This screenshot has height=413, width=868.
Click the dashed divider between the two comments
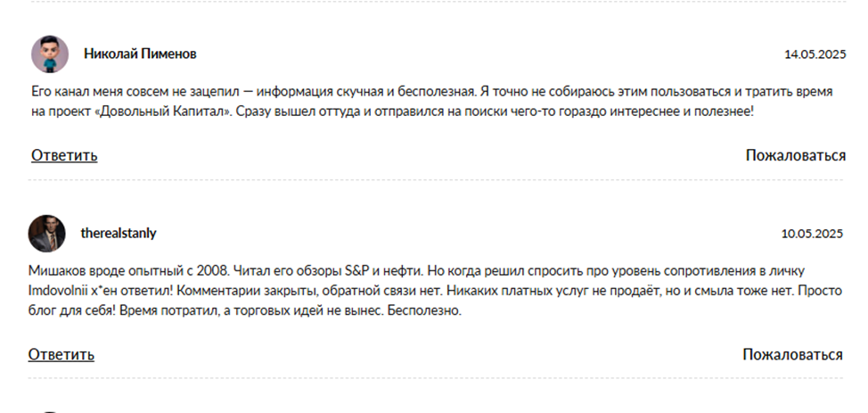[x=436, y=179]
